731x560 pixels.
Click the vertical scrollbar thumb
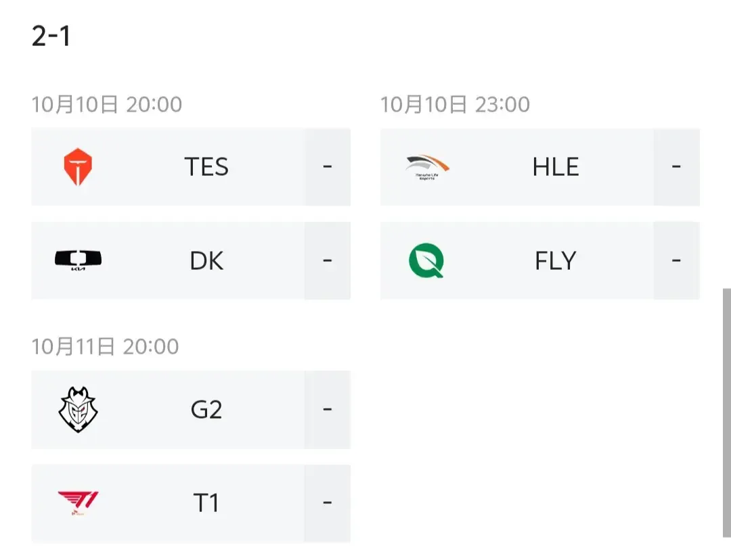coord(727,413)
